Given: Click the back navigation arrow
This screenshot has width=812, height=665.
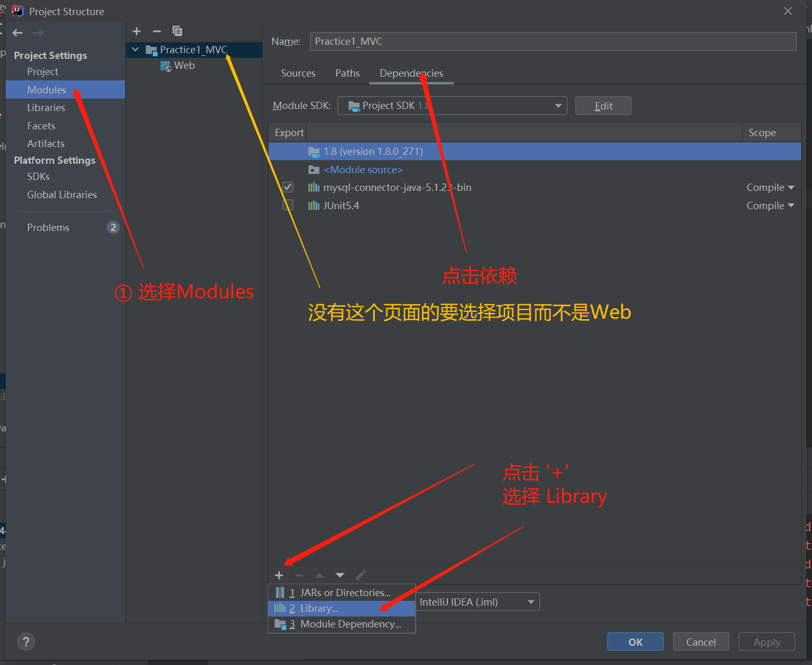Looking at the screenshot, I should click(x=18, y=33).
